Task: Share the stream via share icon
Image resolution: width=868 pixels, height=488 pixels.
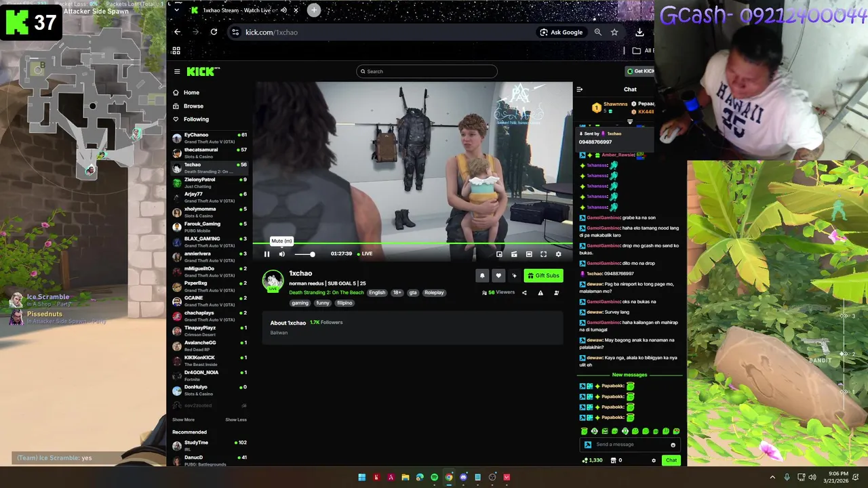Action: pos(524,293)
